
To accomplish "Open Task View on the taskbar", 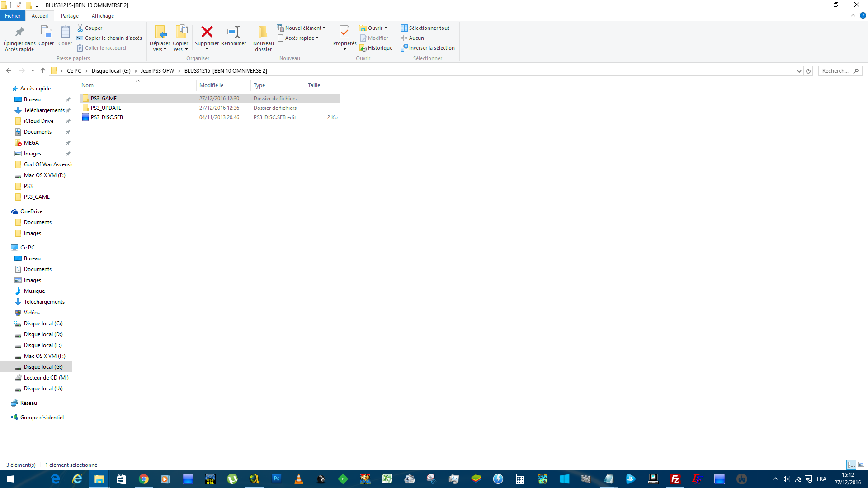I will pyautogui.click(x=33, y=479).
